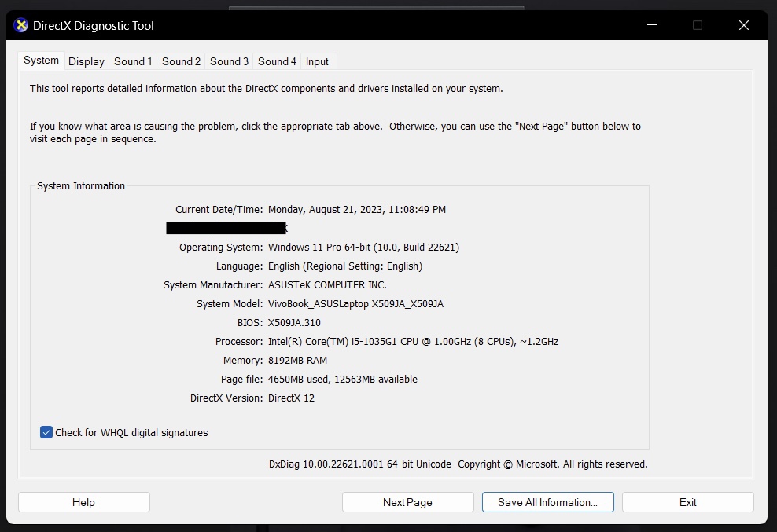Click the Memory value 8192MB RAM
Image resolution: width=777 pixels, height=532 pixels.
click(297, 360)
